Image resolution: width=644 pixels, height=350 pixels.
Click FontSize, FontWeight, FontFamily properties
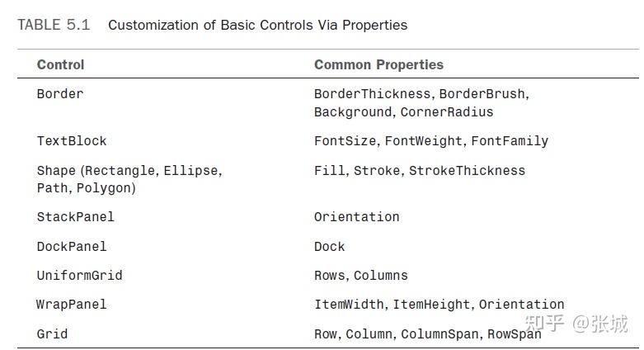[430, 141]
